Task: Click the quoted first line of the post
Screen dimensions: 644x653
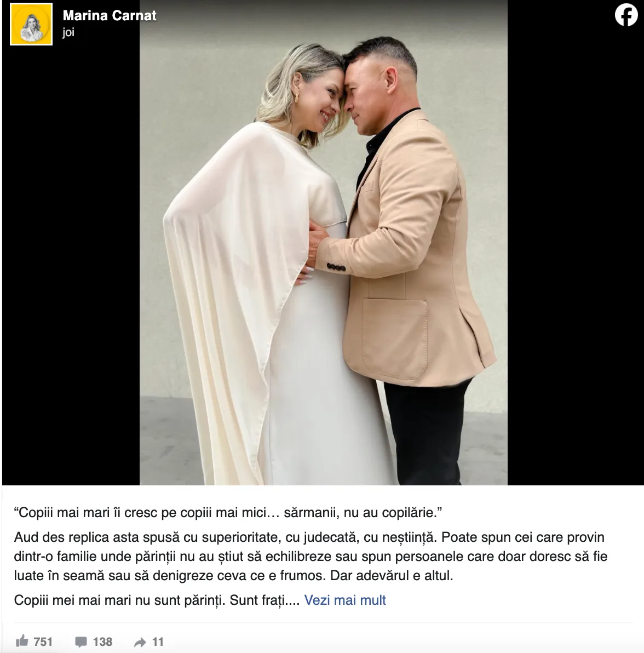Action: [228, 512]
